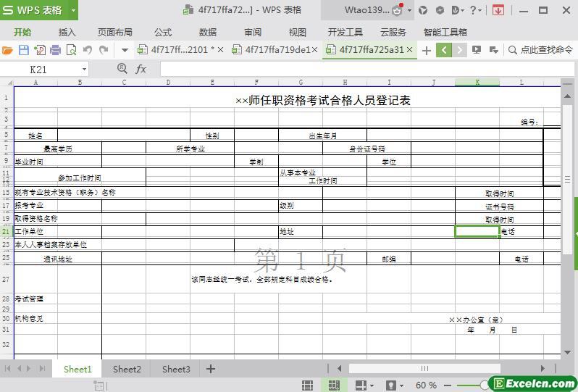
Task: Click the formula zoom magnifier icon
Action: [122, 68]
